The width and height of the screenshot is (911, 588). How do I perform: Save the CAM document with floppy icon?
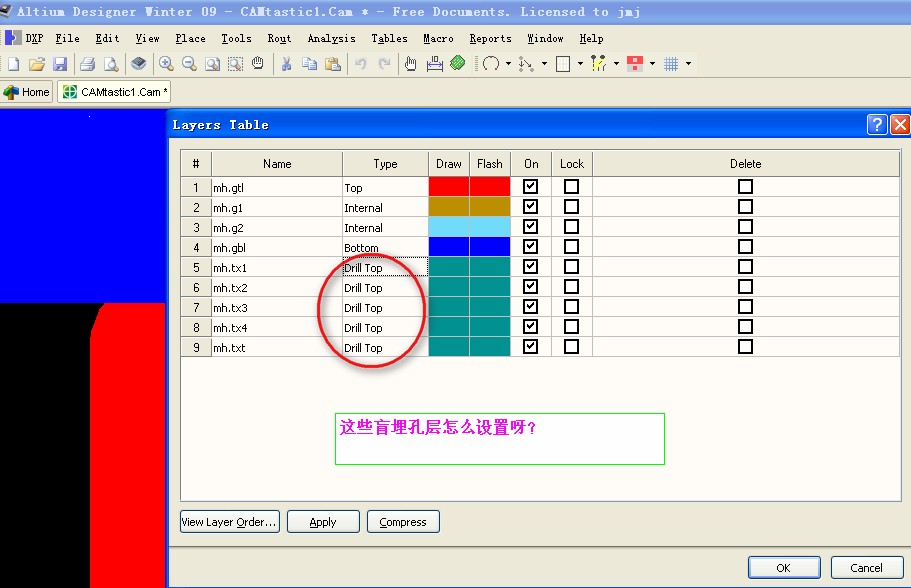point(60,64)
